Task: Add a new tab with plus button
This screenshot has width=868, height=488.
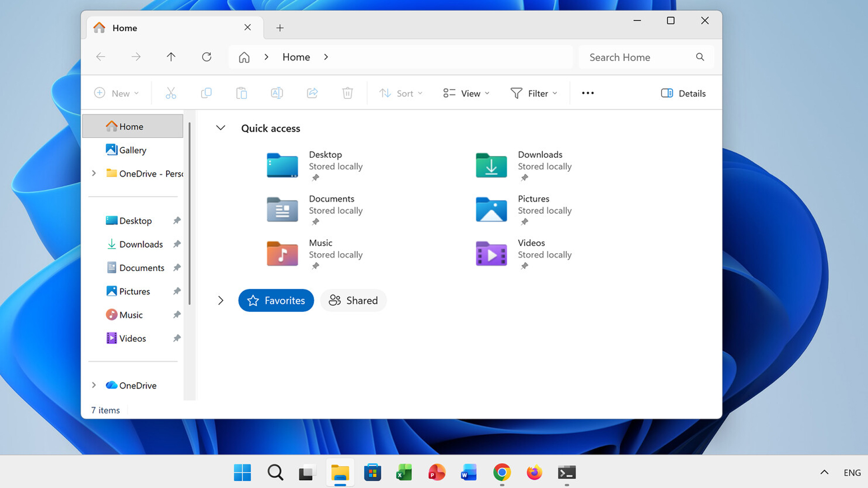Action: (x=280, y=28)
